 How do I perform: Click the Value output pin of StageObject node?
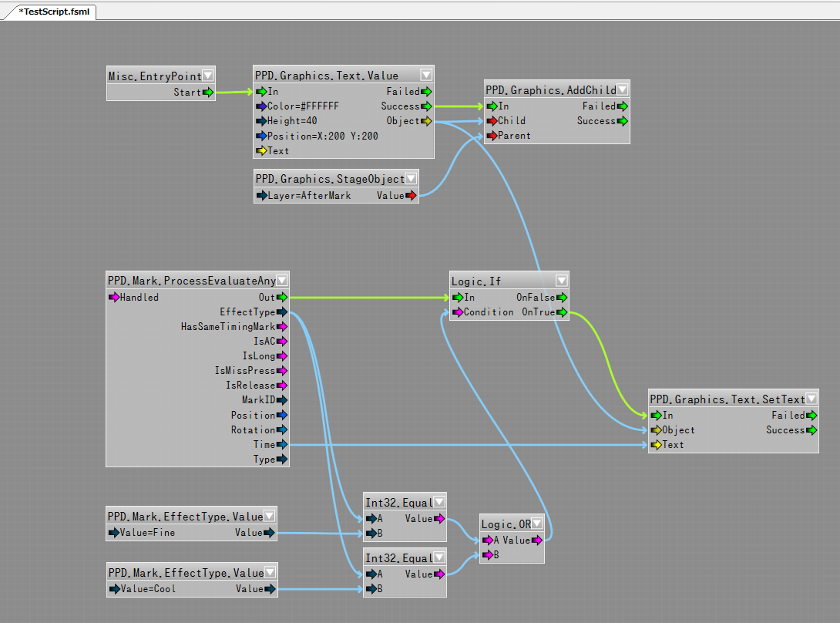coord(411,196)
